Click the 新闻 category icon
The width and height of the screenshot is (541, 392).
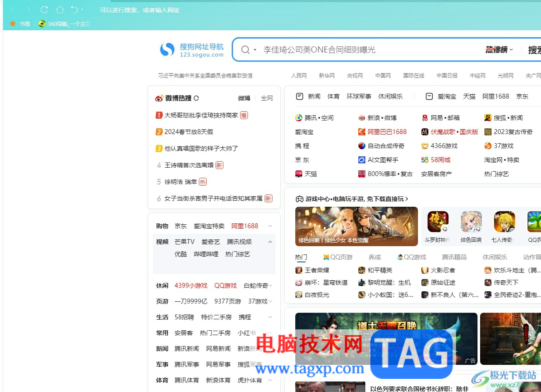(300, 96)
